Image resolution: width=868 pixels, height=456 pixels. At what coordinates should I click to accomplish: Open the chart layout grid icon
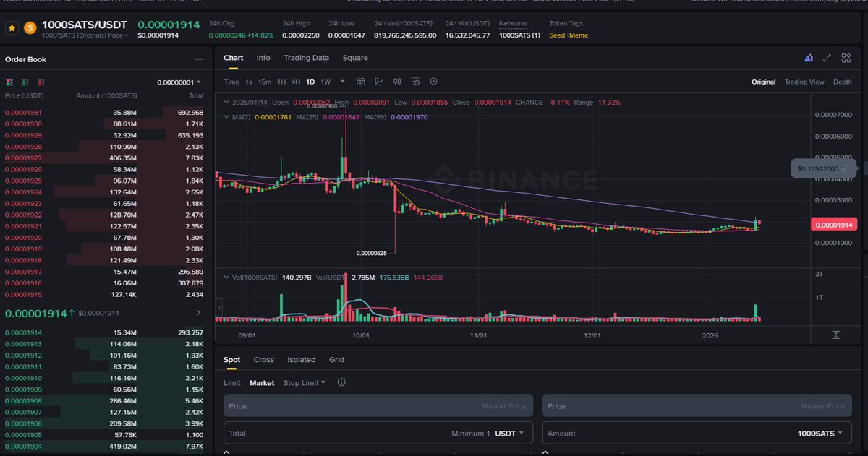pyautogui.click(x=846, y=58)
